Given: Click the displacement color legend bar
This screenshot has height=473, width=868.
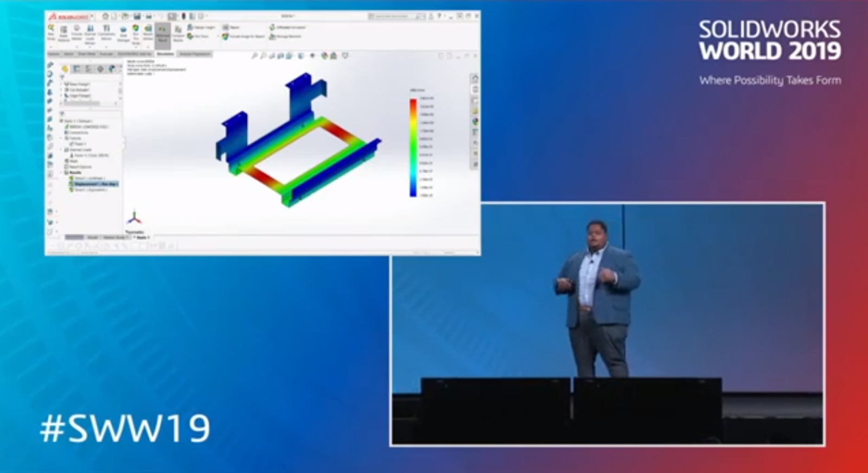Looking at the screenshot, I should click(x=413, y=147).
